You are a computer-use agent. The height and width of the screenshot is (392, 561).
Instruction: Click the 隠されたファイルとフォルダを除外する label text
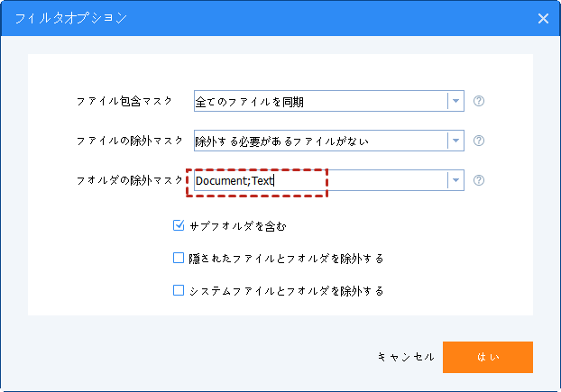coord(287,259)
